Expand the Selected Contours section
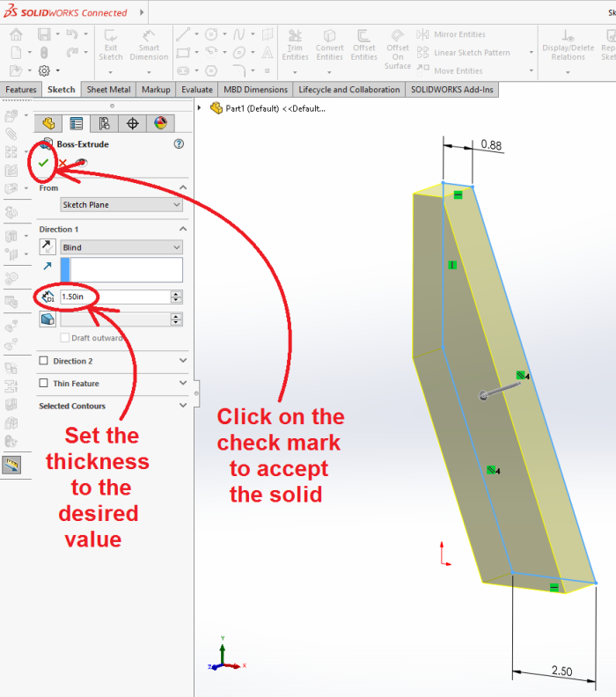 [x=183, y=406]
